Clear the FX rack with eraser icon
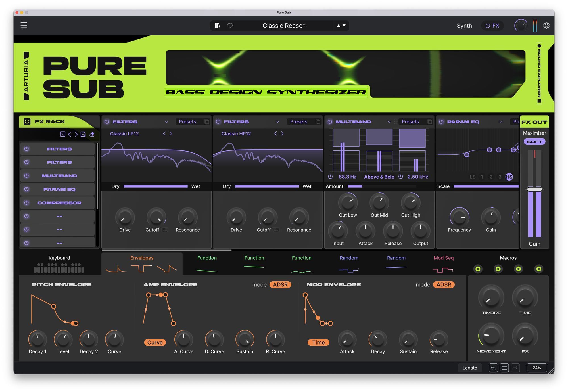Image resolution: width=568 pixels, height=392 pixels. (x=92, y=134)
